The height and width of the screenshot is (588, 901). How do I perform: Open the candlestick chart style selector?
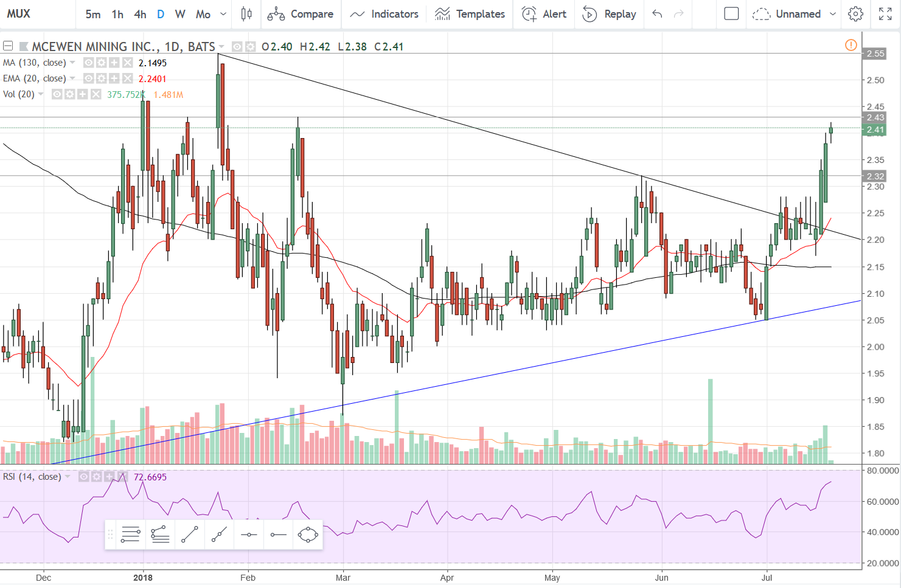pyautogui.click(x=246, y=14)
